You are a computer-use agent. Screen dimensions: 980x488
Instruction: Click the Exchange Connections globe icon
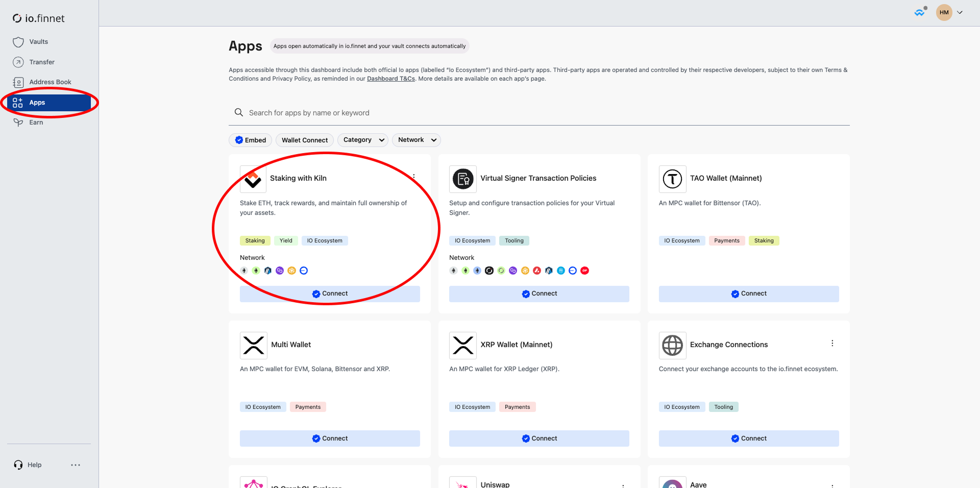[672, 345]
